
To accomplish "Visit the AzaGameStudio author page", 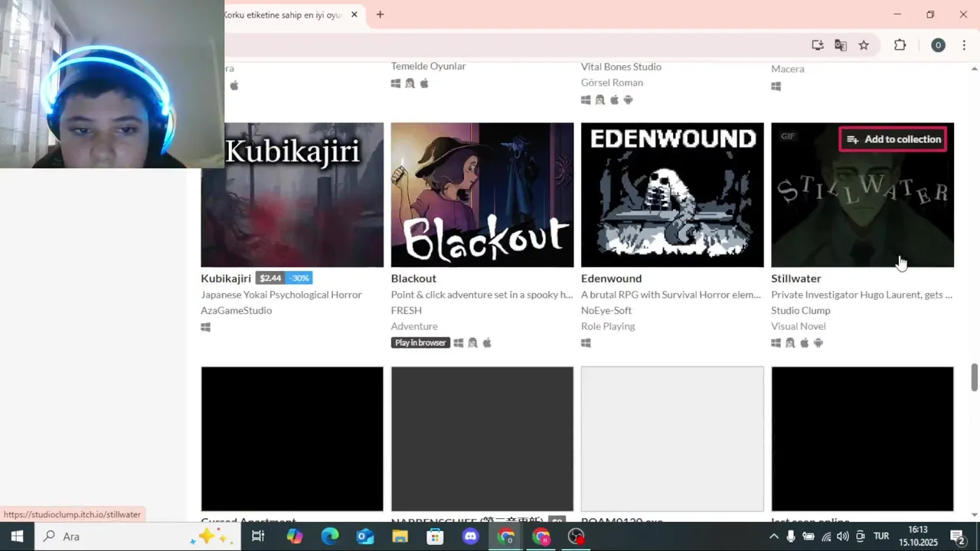I will [236, 311].
